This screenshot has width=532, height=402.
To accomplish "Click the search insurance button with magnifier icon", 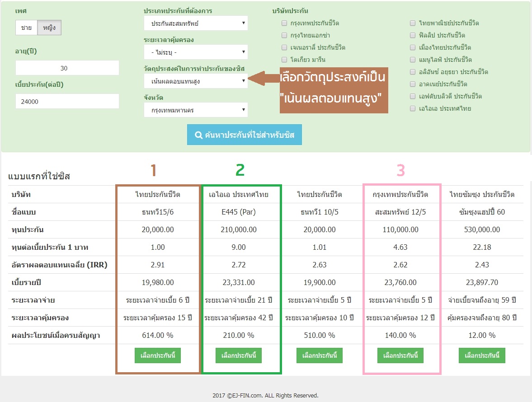I will pyautogui.click(x=244, y=135).
